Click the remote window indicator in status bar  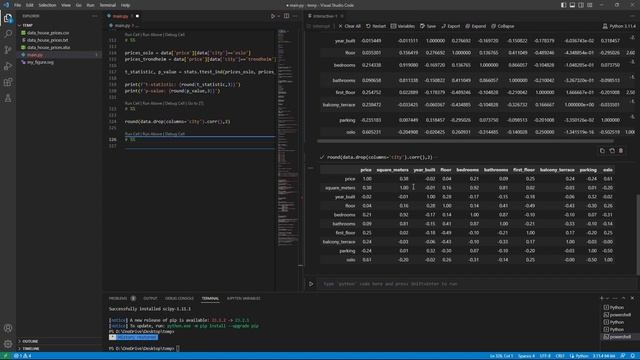pyautogui.click(x=6, y=356)
